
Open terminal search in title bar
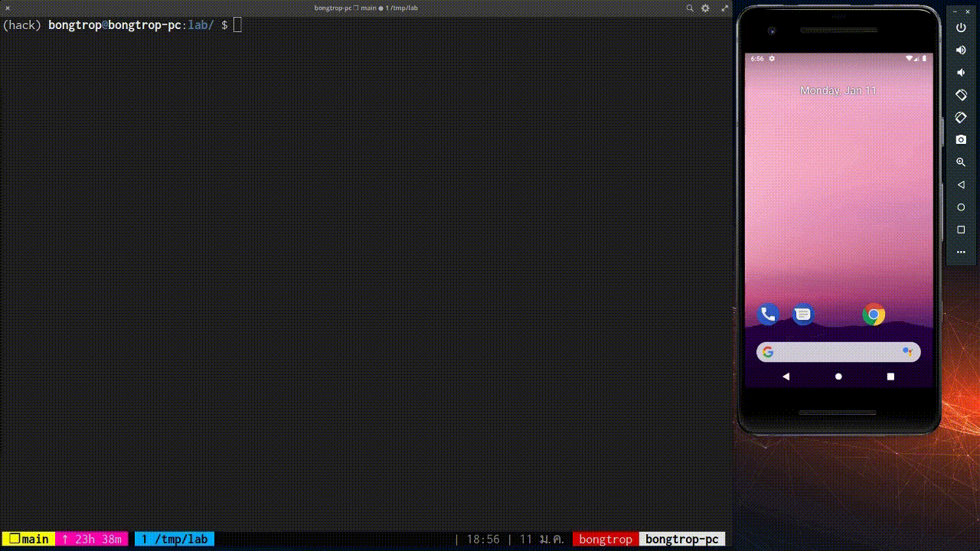pos(690,8)
